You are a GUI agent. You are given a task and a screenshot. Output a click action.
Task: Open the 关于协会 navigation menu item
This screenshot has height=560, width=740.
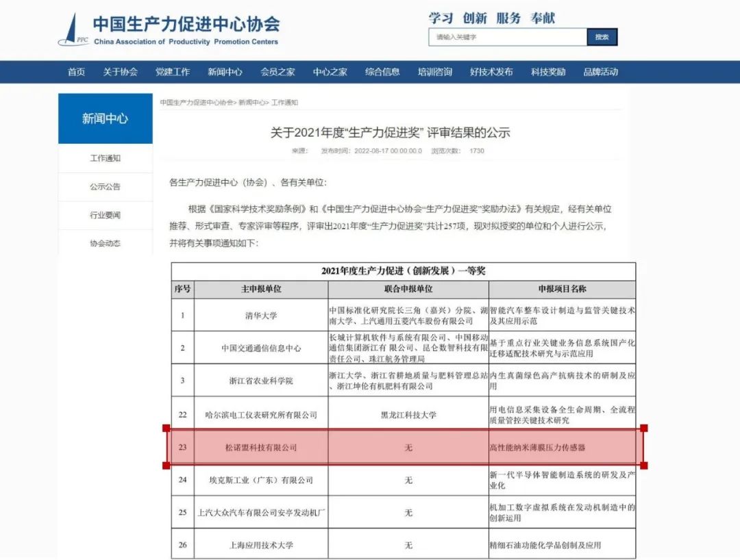(121, 72)
